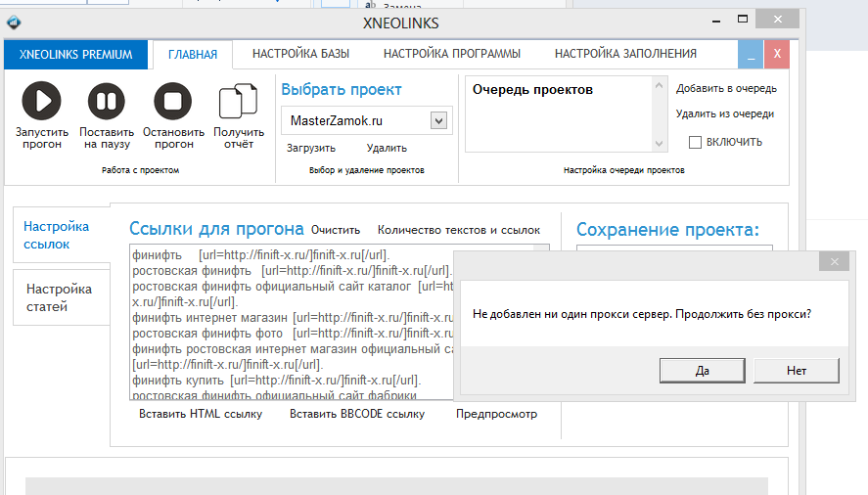Screen dimensions: 868x495
Task: Decline proxy dialog with Нет
Action: coord(796,371)
